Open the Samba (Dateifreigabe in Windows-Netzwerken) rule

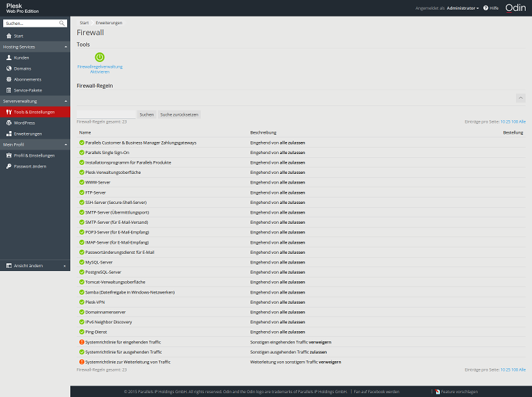130,292
